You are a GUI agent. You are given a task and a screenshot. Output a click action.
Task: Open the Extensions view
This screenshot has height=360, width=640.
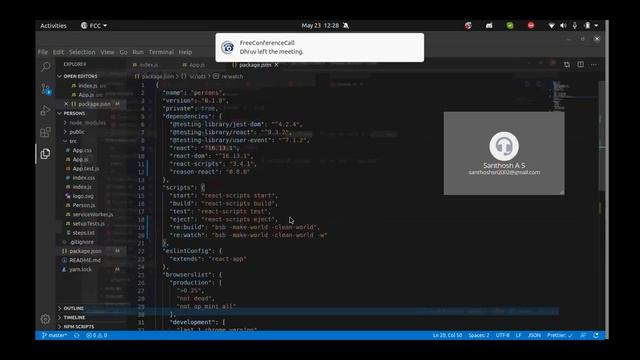pos(46,132)
